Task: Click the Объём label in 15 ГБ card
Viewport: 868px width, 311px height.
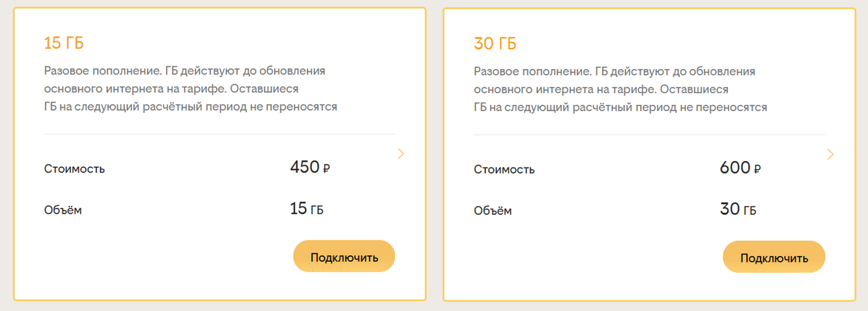Action: 63,210
